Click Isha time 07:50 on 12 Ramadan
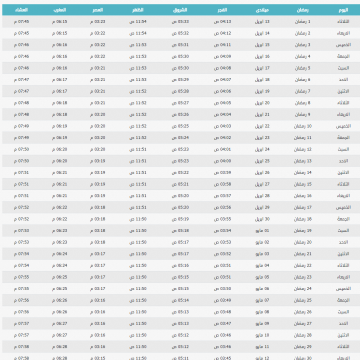This screenshot has width=360, height=360. (x=21, y=149)
